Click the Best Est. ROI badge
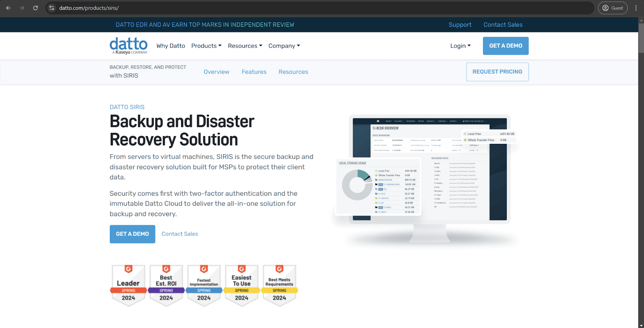The image size is (644, 328). click(166, 285)
